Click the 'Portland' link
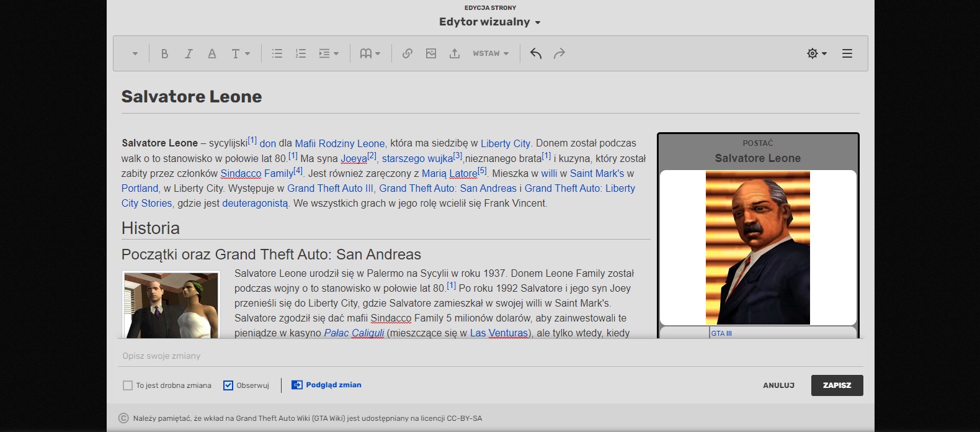980x432 pixels. [x=140, y=188]
